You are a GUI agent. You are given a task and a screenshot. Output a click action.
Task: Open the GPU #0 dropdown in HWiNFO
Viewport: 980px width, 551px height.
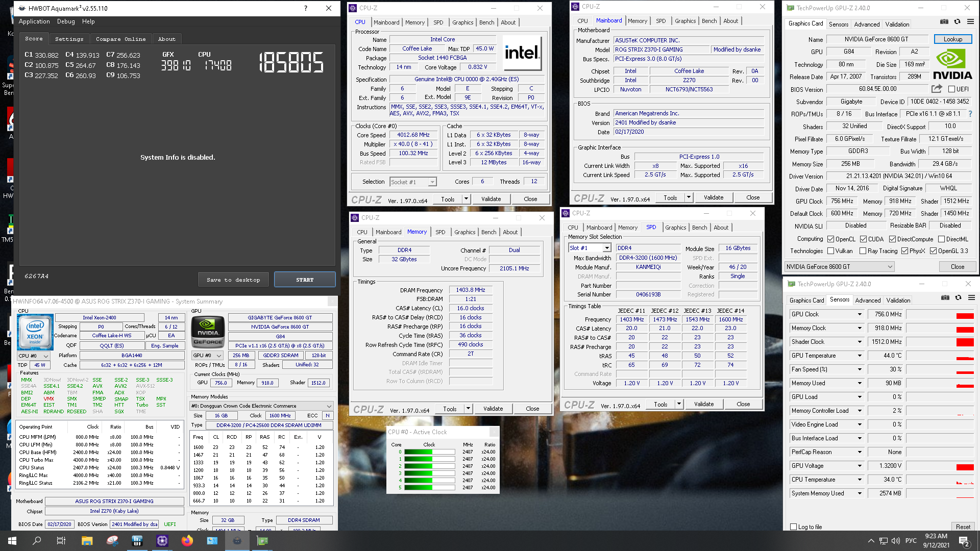click(x=207, y=356)
